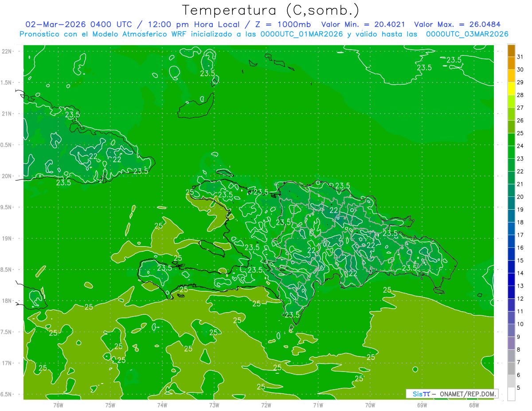This screenshot has width=532, height=411.
Task: Click the '10' color scale value
Action: click(x=520, y=324)
